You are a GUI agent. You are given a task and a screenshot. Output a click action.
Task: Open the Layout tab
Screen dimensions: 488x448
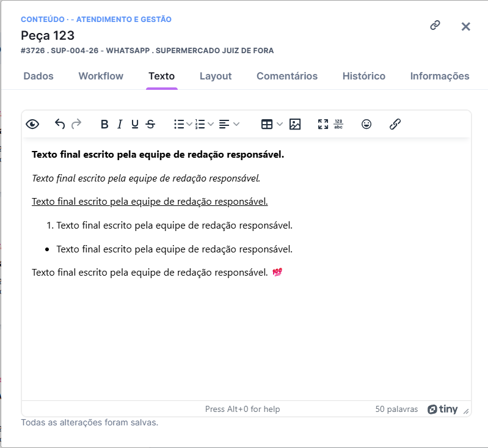tap(216, 76)
